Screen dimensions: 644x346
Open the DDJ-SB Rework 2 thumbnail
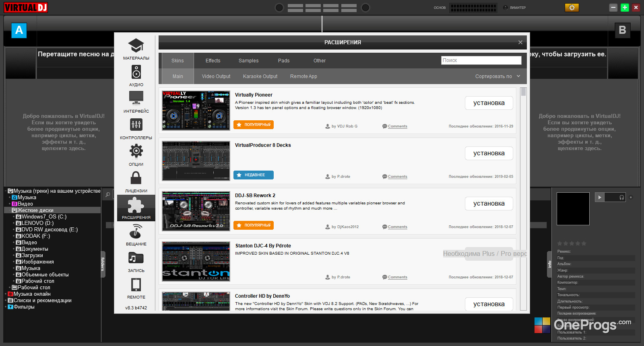pyautogui.click(x=196, y=211)
